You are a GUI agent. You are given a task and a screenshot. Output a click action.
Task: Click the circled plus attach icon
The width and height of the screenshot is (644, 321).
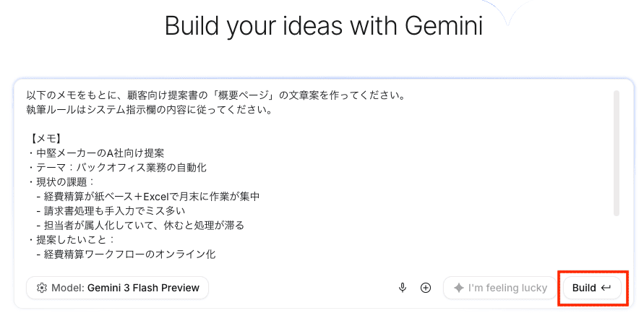(426, 288)
